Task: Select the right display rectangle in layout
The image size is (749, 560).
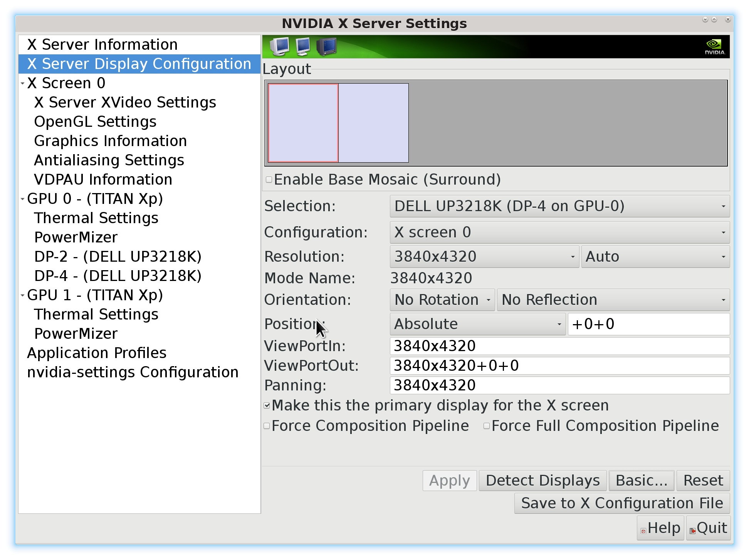Action: (373, 123)
